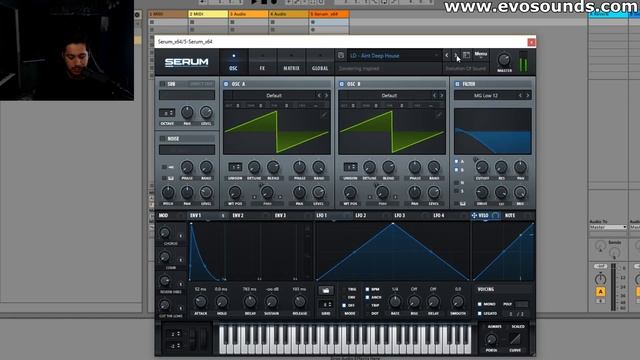Click the filter keytrack piano icon
This screenshot has height=360, width=640.
coord(463,203)
